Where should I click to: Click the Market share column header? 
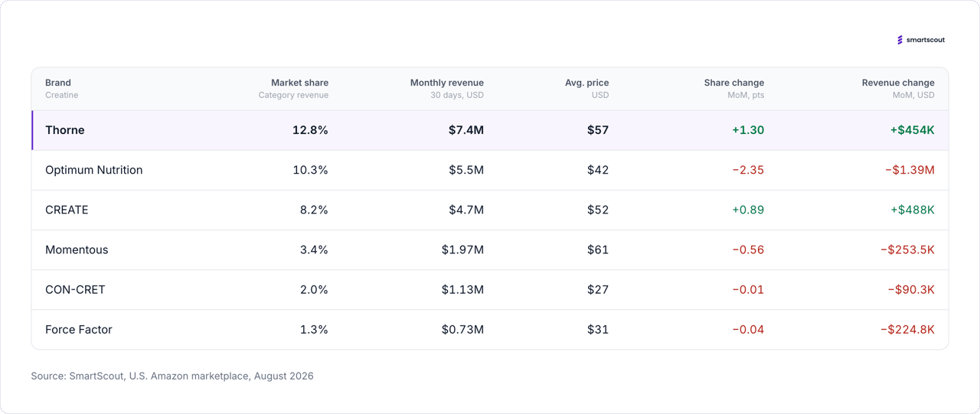click(299, 83)
